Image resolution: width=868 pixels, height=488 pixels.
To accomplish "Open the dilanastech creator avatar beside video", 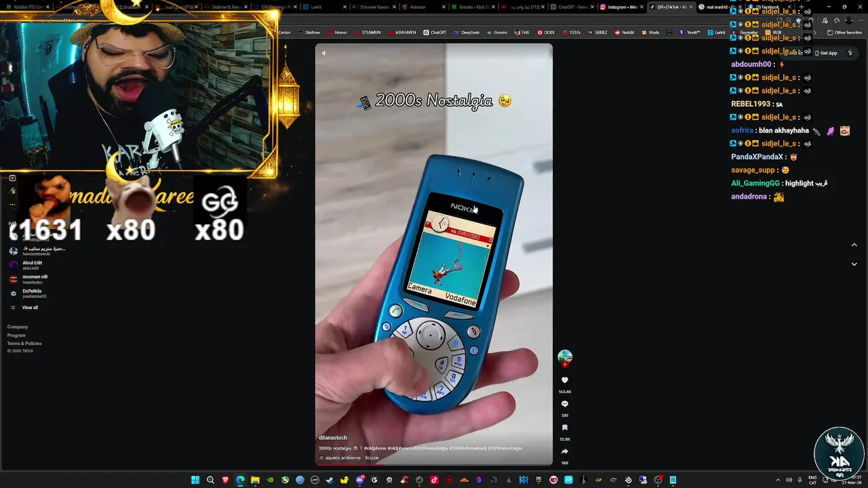I will point(565,356).
